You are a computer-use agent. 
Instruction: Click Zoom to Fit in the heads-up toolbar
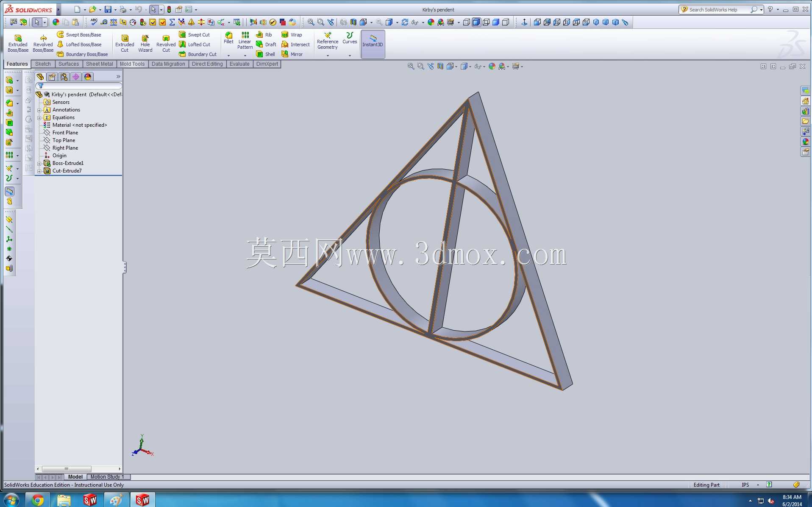coord(411,66)
